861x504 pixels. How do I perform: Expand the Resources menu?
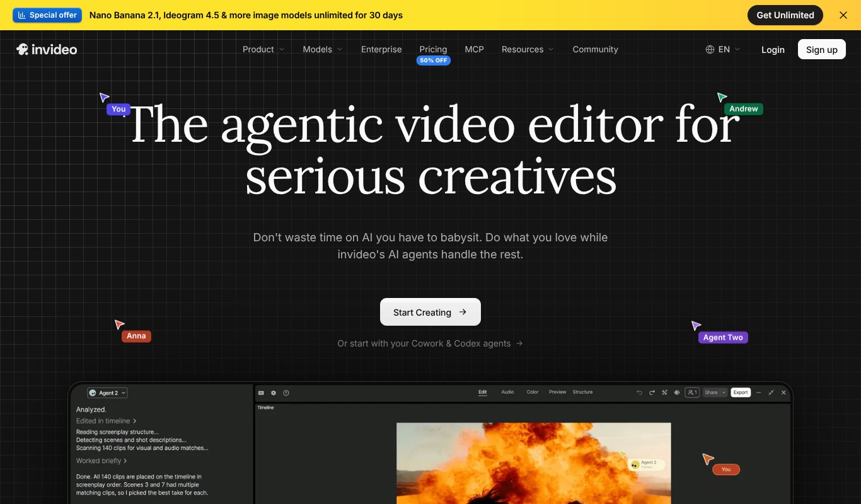click(528, 49)
